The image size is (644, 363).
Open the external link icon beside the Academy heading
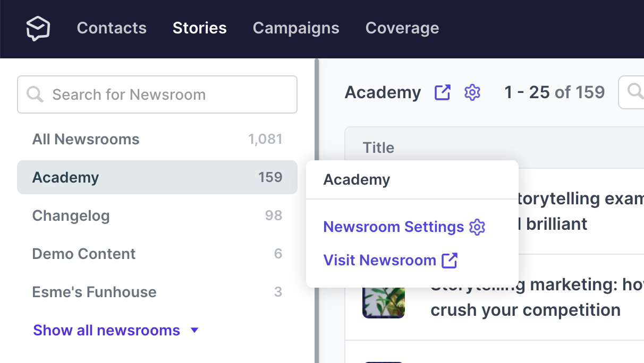pyautogui.click(x=443, y=92)
